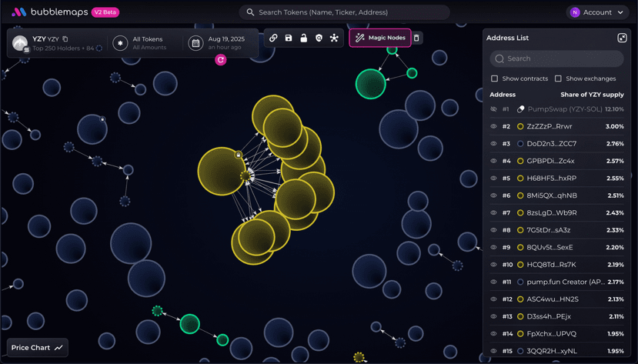Enable Show exchanges checkbox
638x364 pixels.
[558, 78]
